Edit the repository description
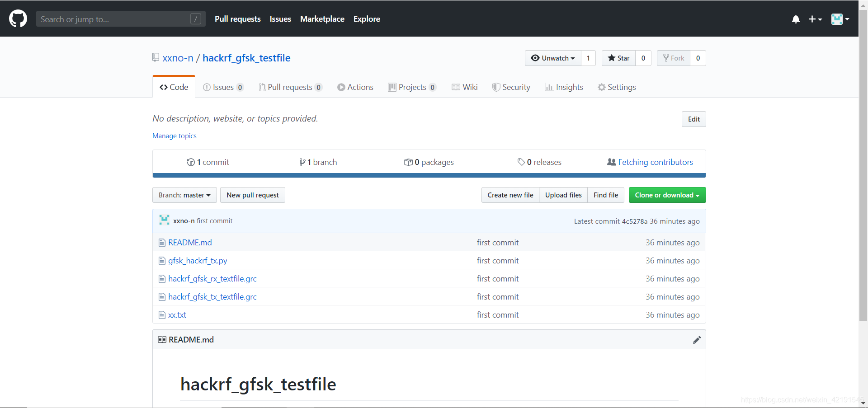The width and height of the screenshot is (868, 408). click(x=694, y=119)
